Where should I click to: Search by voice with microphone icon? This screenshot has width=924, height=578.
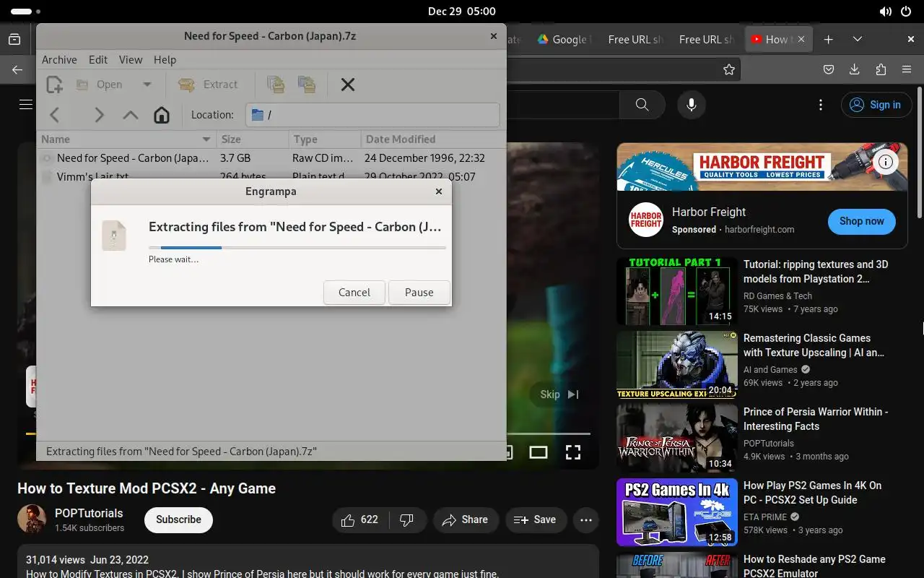(x=692, y=105)
